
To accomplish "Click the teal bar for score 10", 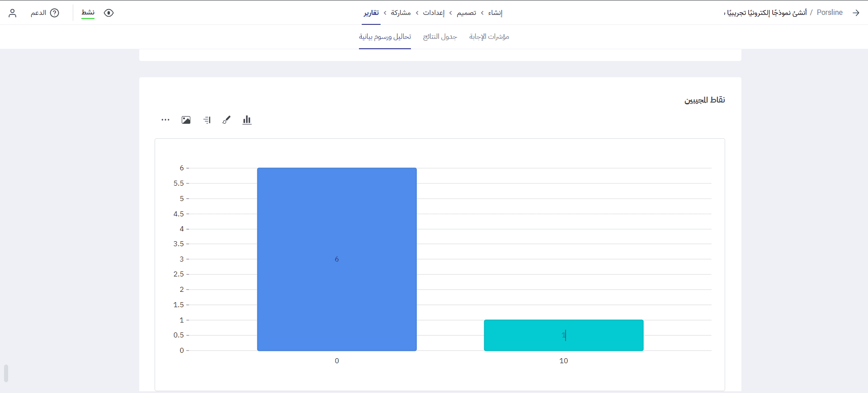I will (564, 335).
